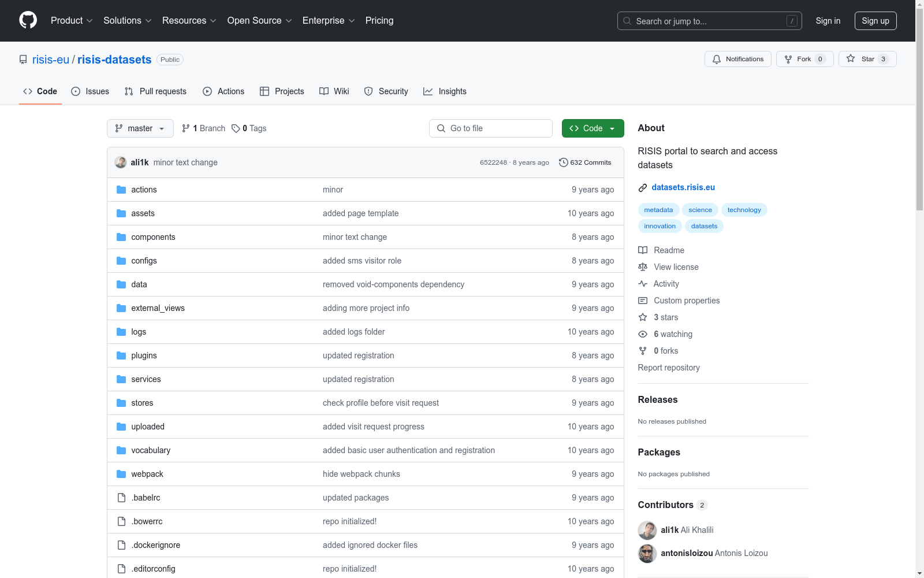The width and height of the screenshot is (924, 578).
Task: Click the .editorconfig file icon
Action: click(x=121, y=569)
